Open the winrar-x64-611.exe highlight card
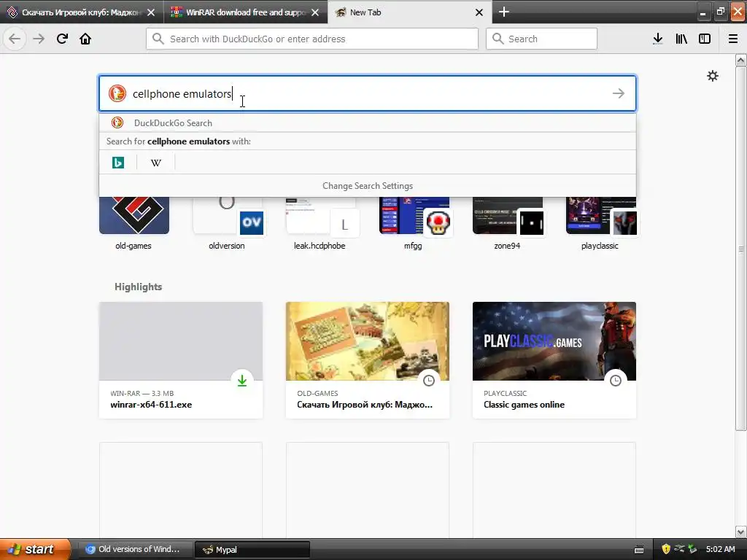 pyautogui.click(x=181, y=360)
